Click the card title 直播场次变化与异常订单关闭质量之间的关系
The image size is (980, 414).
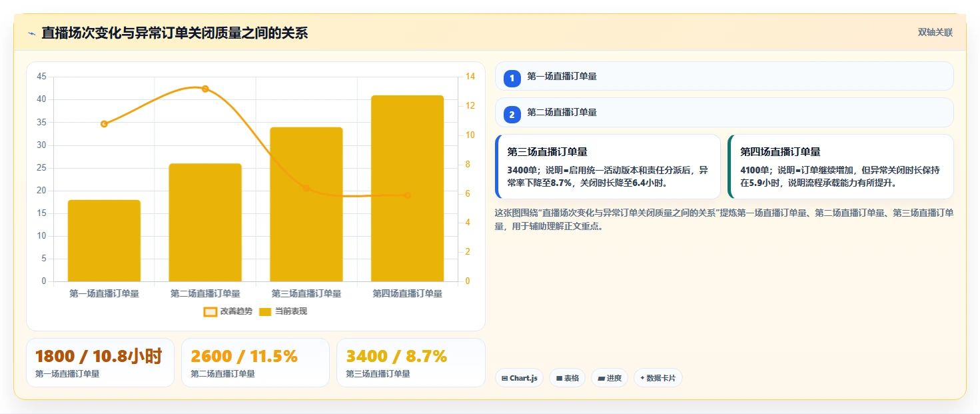click(175, 33)
